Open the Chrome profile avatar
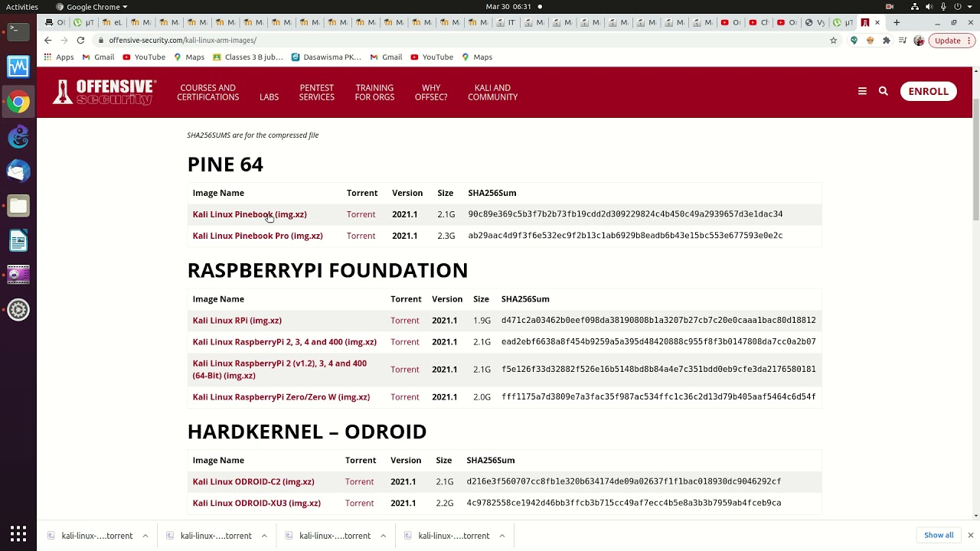Image resolution: width=980 pixels, height=551 pixels. click(920, 41)
